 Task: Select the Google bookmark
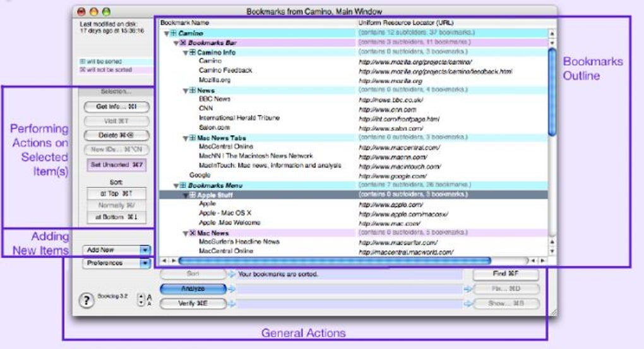point(200,175)
